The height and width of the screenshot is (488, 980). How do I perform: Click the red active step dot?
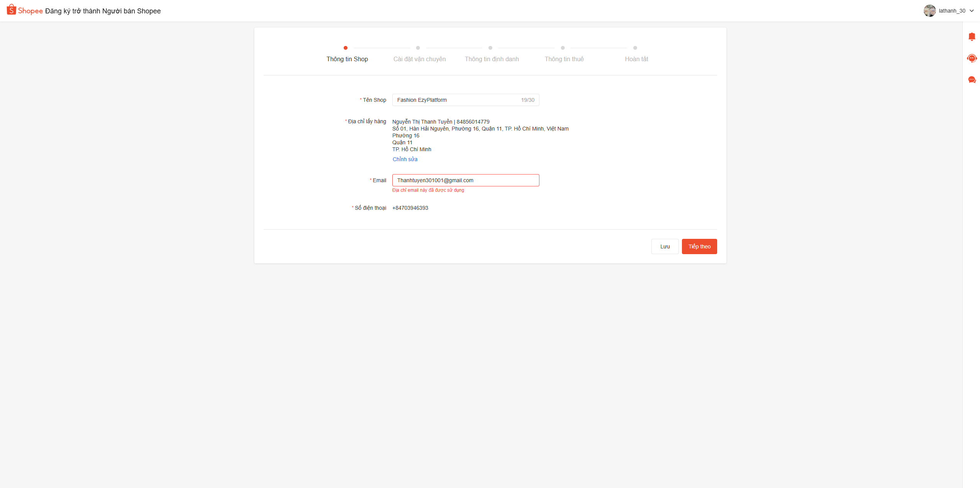(x=346, y=48)
